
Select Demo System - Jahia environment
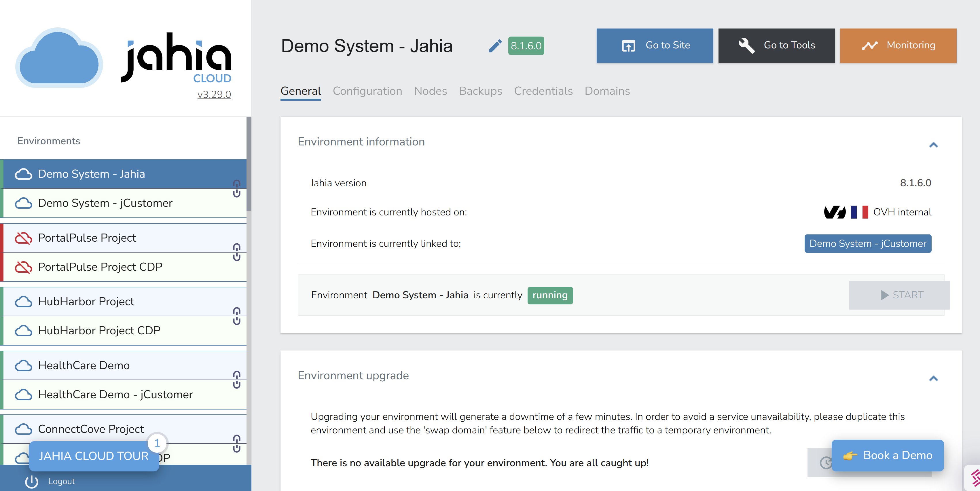click(x=123, y=174)
